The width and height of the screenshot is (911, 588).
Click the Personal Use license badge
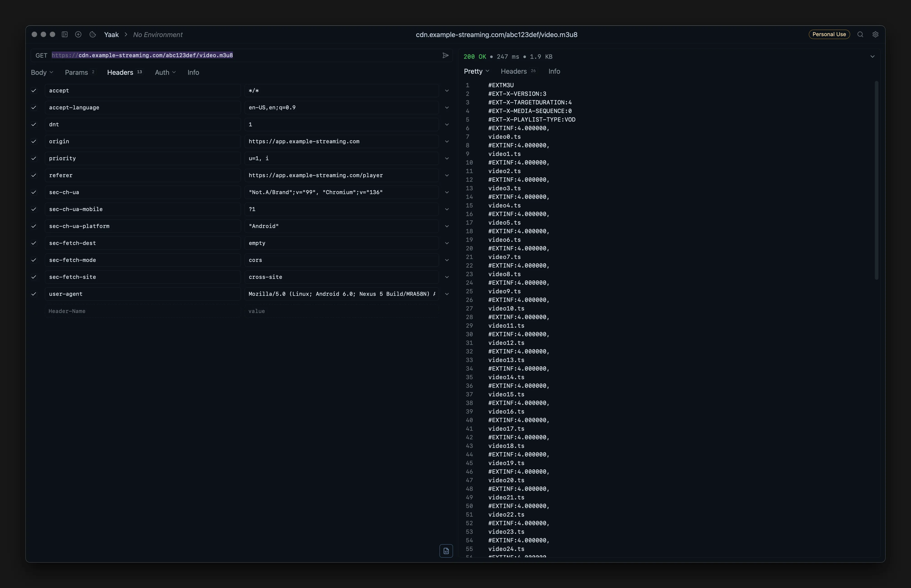(829, 34)
